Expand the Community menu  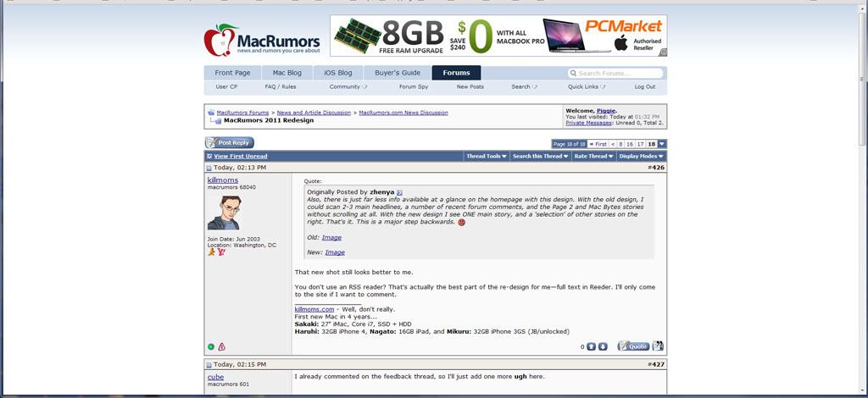348,86
